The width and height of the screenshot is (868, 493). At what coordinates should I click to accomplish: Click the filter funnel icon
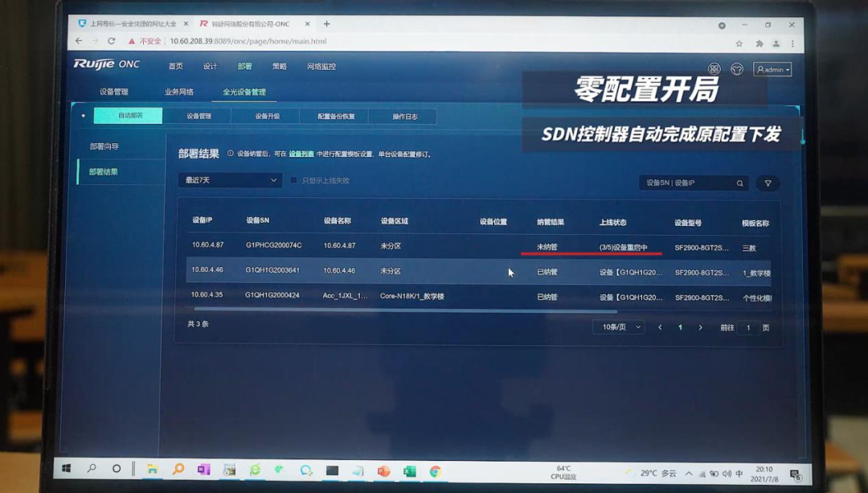pos(768,183)
